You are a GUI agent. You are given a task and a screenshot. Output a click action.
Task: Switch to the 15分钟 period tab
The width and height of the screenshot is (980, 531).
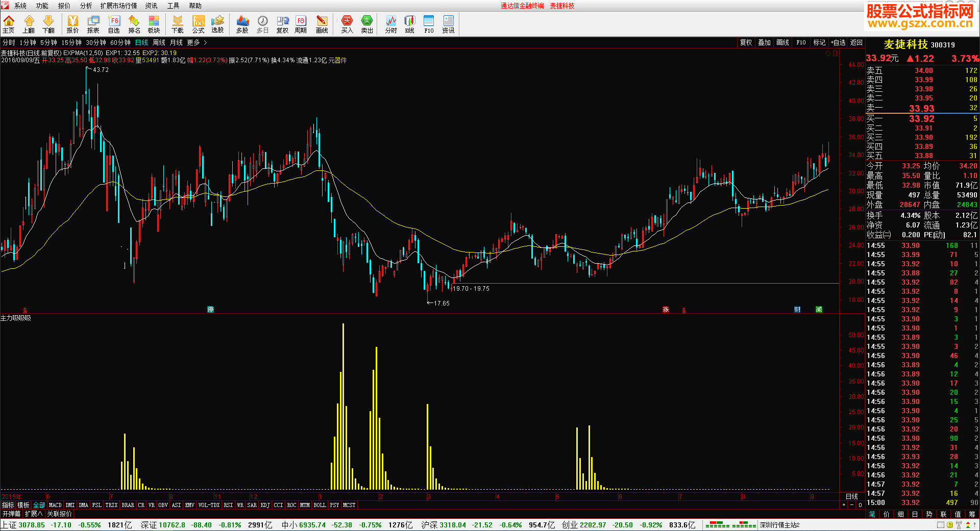[x=71, y=43]
